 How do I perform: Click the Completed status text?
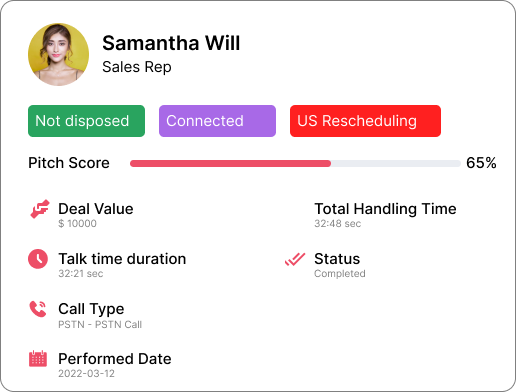coord(340,274)
